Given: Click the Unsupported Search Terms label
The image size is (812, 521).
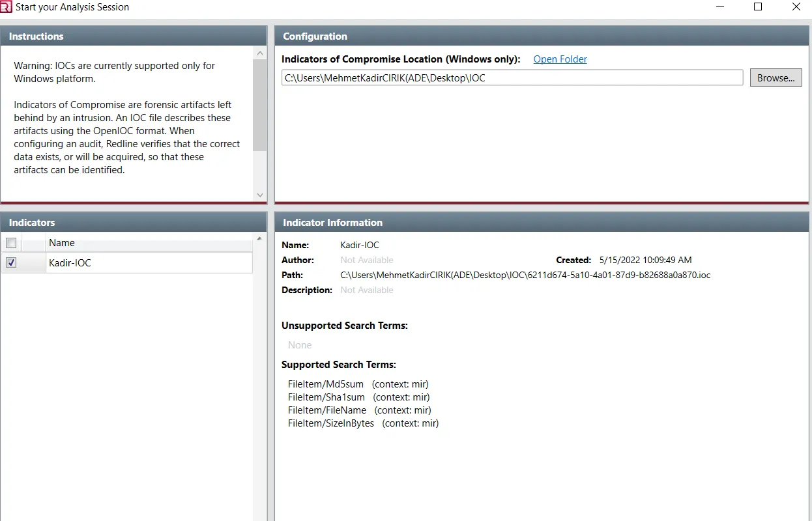Looking at the screenshot, I should click(345, 326).
